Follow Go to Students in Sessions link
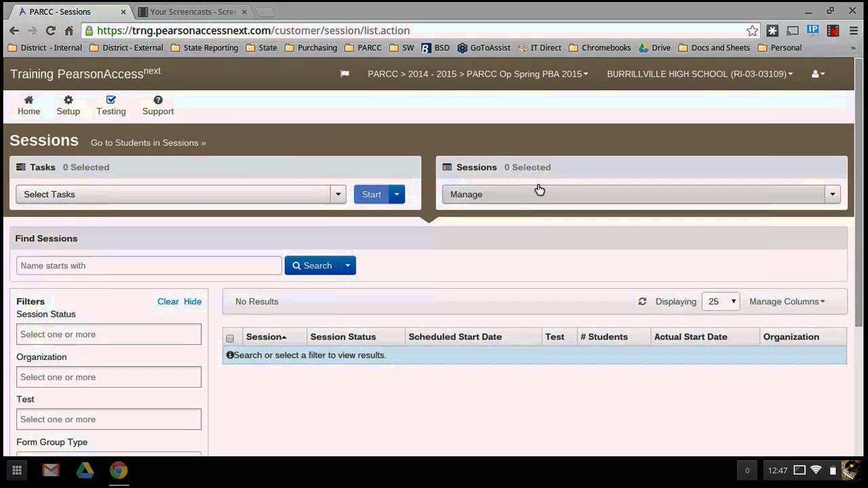 click(148, 143)
